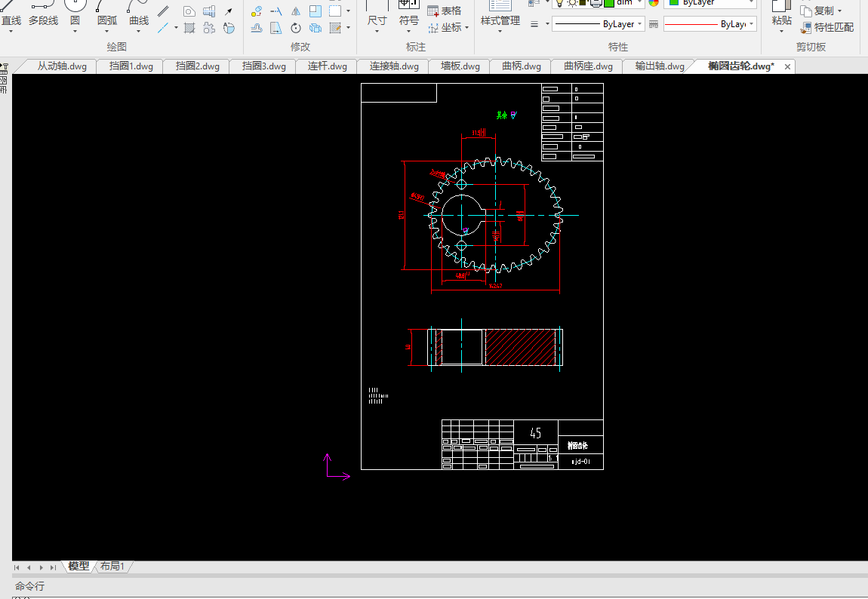Switch to the 从动轴.dwg tab
Viewport: 868px width, 599px height.
click(62, 66)
